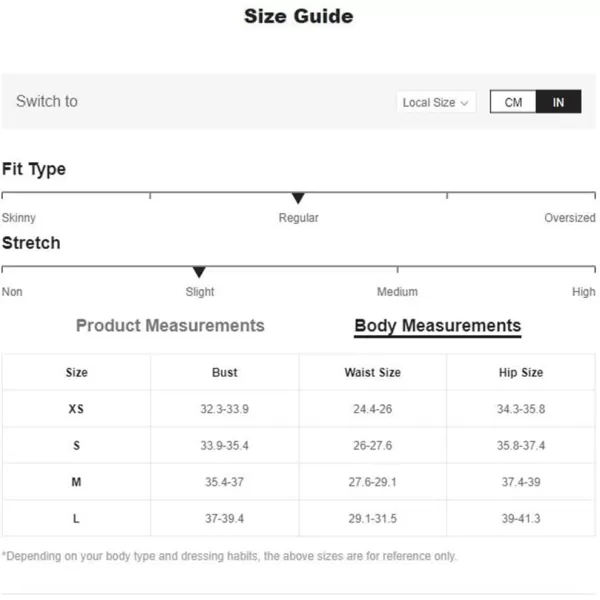The width and height of the screenshot is (600, 600).
Task: Select the IN unit toggle
Action: tap(558, 102)
